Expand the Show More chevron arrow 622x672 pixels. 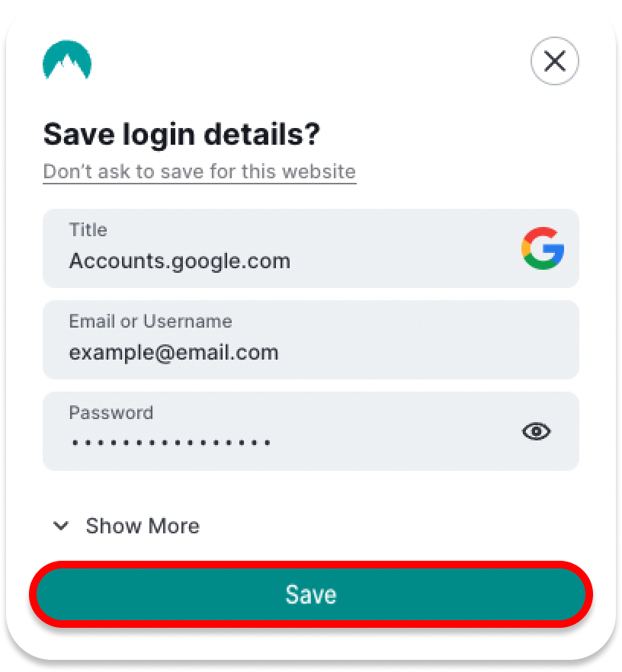60,526
